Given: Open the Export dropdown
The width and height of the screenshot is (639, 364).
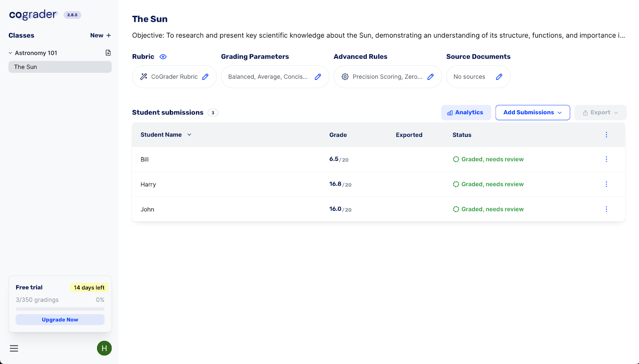Looking at the screenshot, I should [600, 112].
